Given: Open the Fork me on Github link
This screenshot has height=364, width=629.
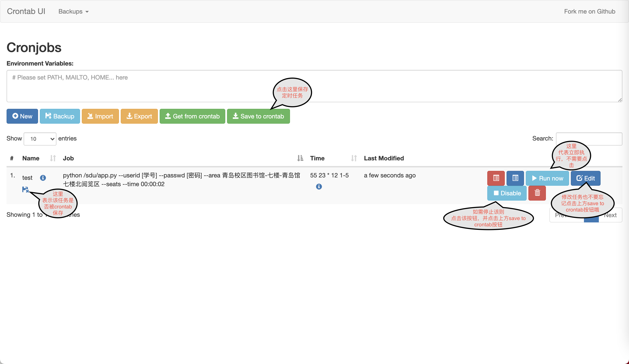Looking at the screenshot, I should coord(589,11).
